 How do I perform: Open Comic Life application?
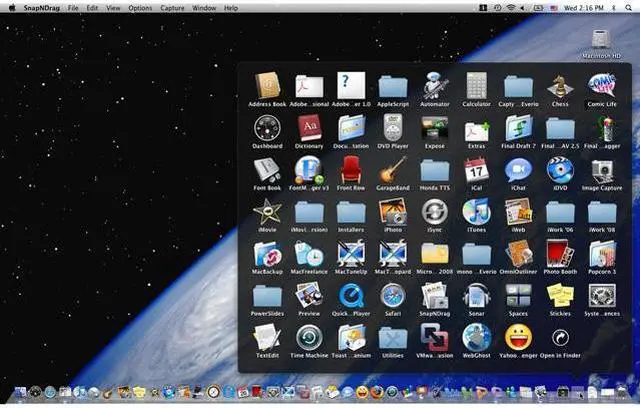click(602, 86)
